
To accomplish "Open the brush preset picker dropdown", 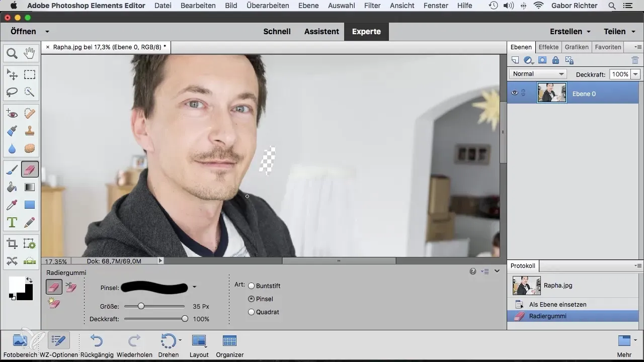I will pos(194,288).
